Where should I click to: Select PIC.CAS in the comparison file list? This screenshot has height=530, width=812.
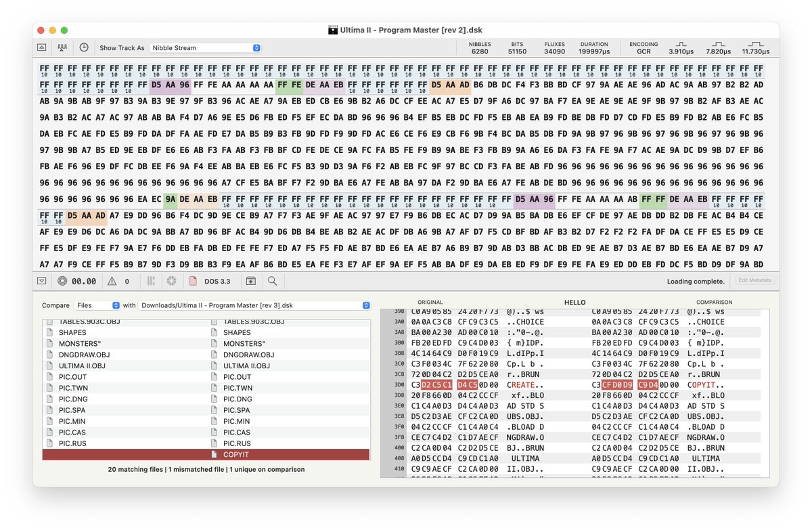(x=238, y=433)
